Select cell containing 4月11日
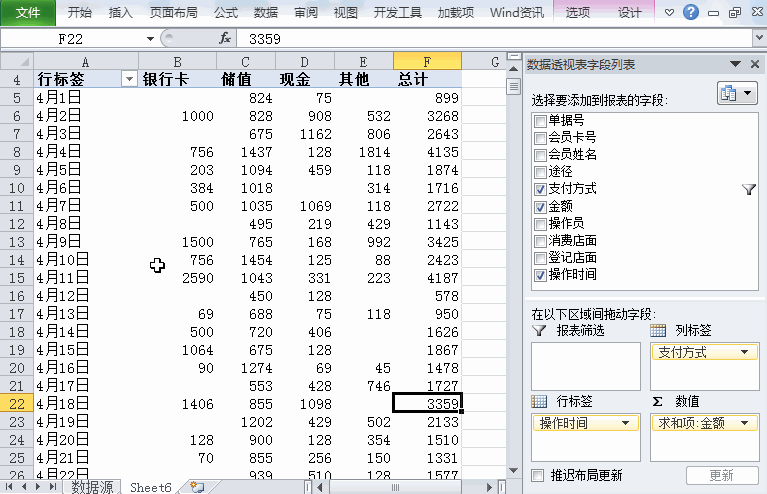The height and width of the screenshot is (494, 767). (x=86, y=278)
